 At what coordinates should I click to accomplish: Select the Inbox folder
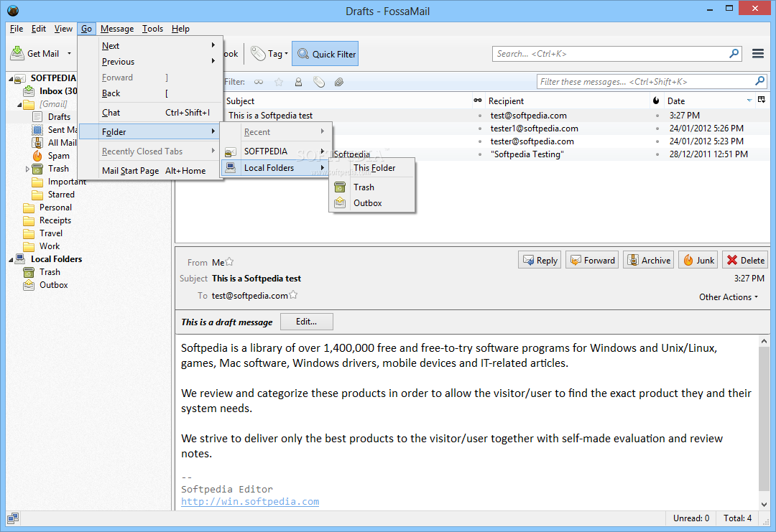(x=50, y=91)
